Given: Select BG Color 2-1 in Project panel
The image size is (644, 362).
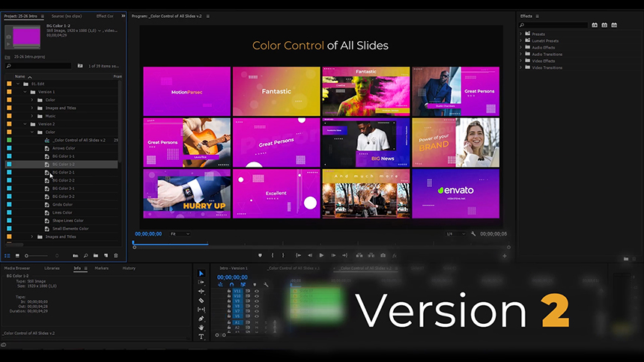Looking at the screenshot, I should click(x=63, y=172).
